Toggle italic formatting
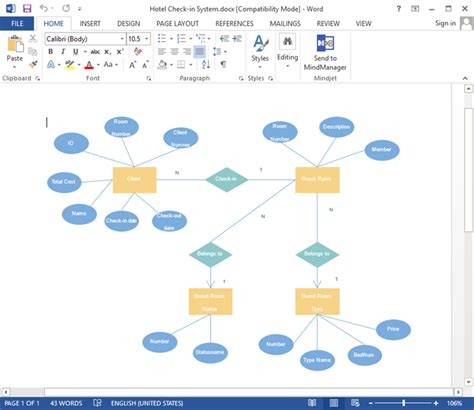The height and width of the screenshot is (410, 474). pos(63,52)
